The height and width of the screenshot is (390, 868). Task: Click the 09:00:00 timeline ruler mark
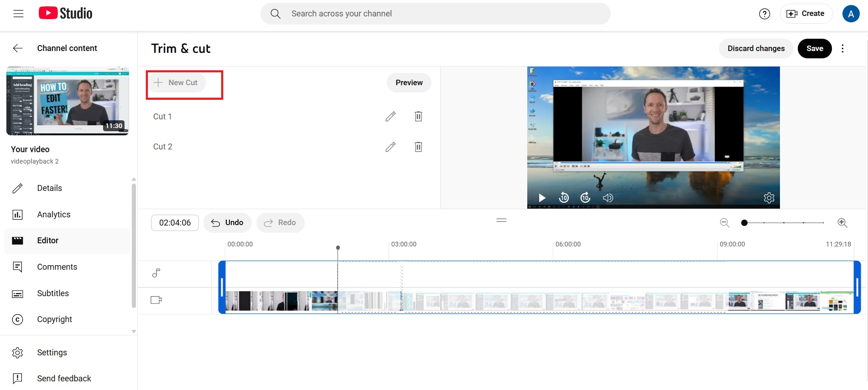tap(732, 244)
